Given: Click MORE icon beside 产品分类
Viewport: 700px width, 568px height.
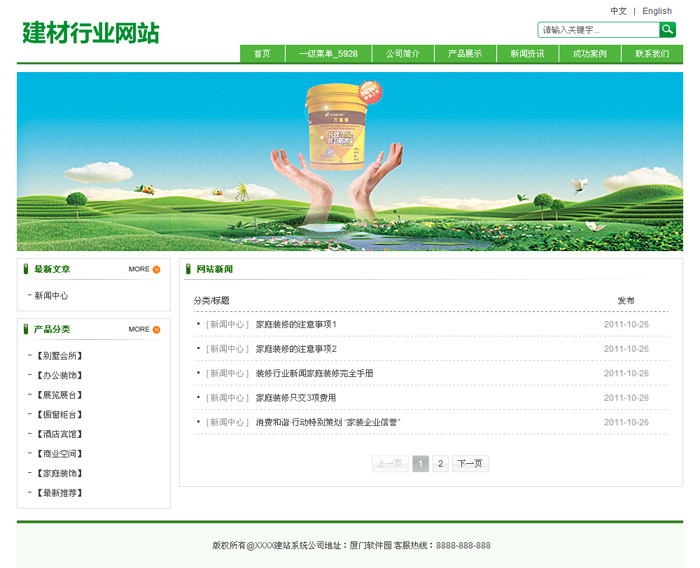Looking at the screenshot, I should (156, 329).
